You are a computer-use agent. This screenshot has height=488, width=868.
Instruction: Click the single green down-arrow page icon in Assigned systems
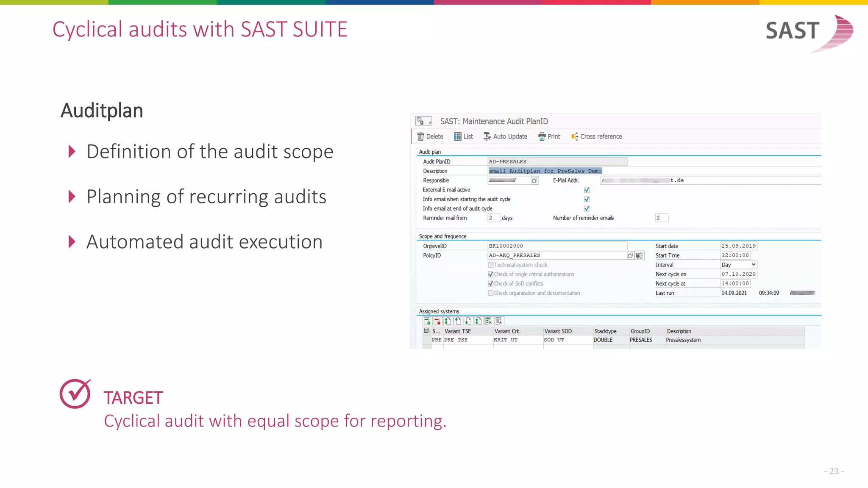coord(468,321)
